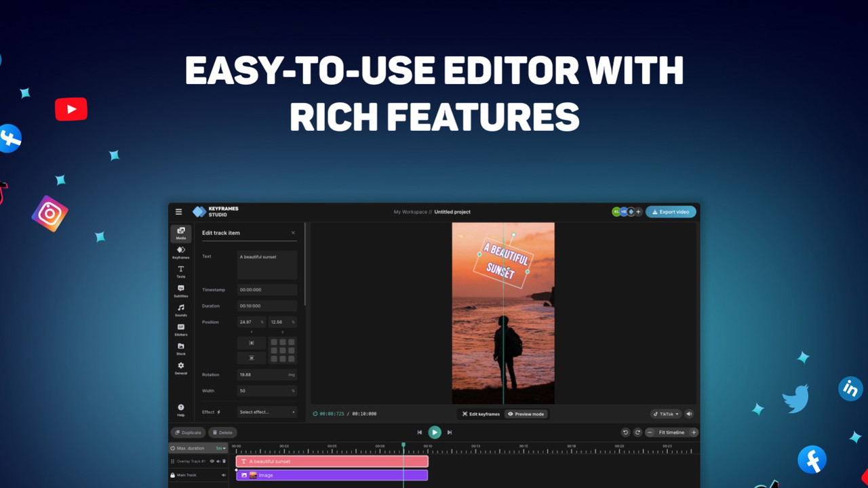868x488 pixels.
Task: Open the hamburger menu next to Keyframes logo
Action: pyautogui.click(x=178, y=211)
